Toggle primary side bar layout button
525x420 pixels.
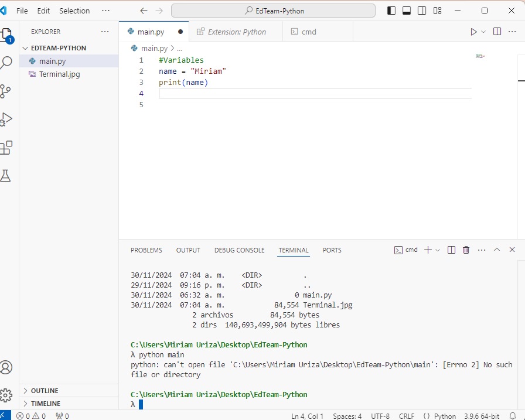(x=391, y=11)
